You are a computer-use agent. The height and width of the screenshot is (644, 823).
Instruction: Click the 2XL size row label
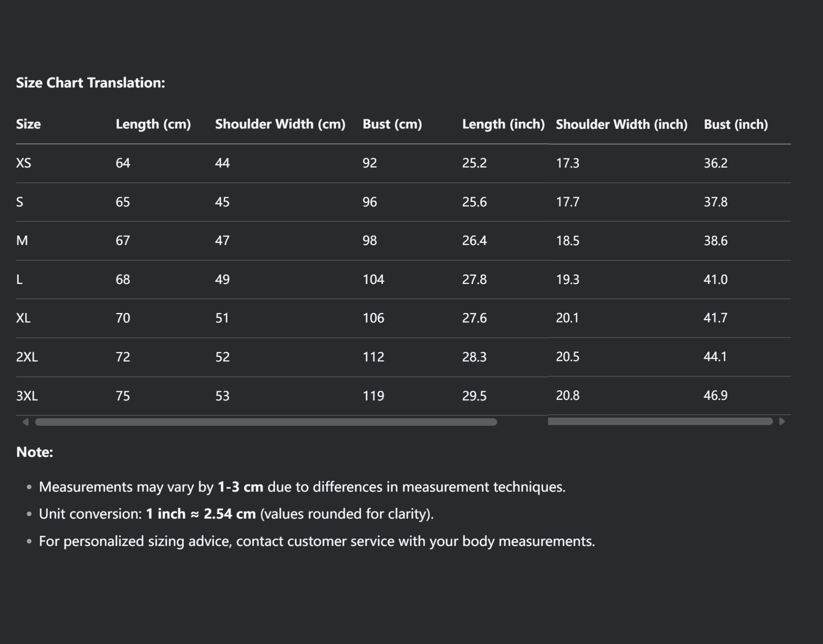27,357
